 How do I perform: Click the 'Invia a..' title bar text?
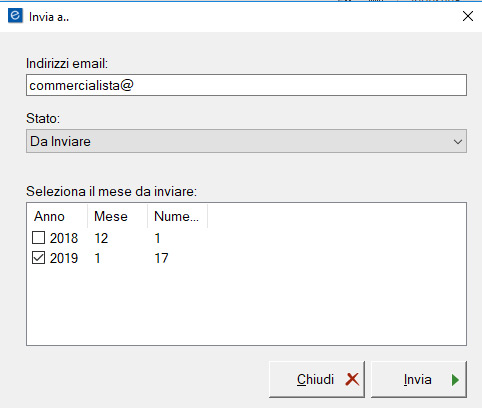click(x=49, y=17)
